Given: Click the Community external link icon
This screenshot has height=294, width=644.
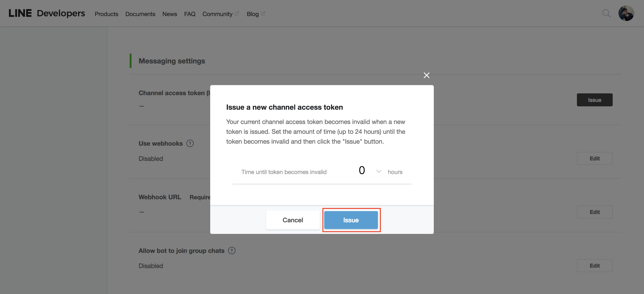Looking at the screenshot, I should [x=237, y=13].
